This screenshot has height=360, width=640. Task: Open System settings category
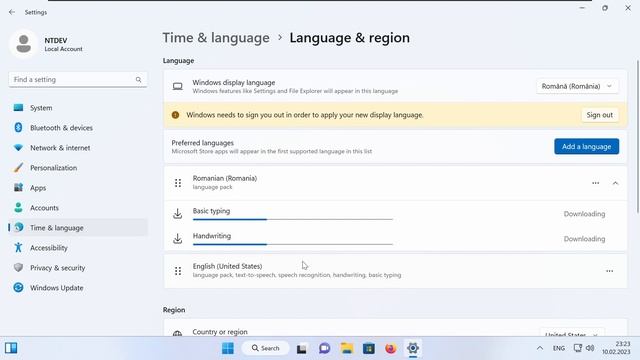tap(78, 108)
